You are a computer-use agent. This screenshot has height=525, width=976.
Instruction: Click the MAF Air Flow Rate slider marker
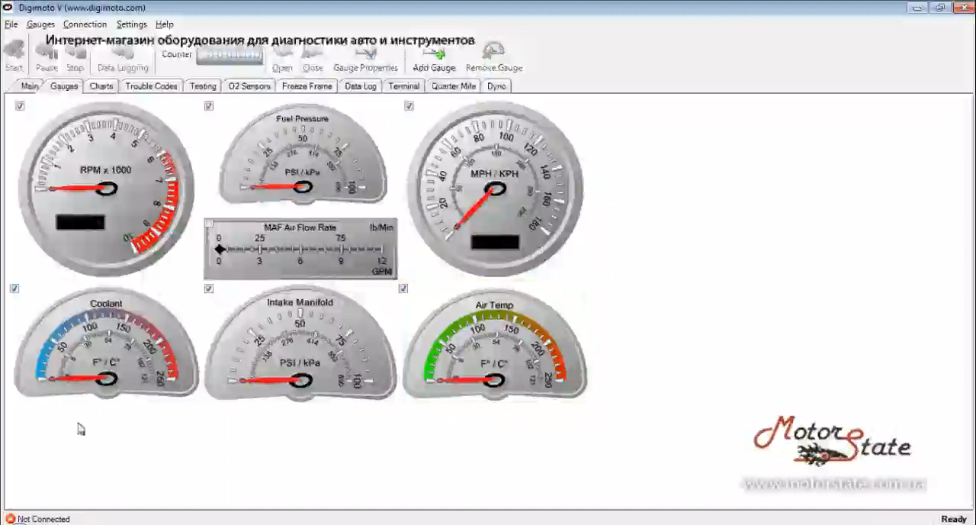(219, 249)
